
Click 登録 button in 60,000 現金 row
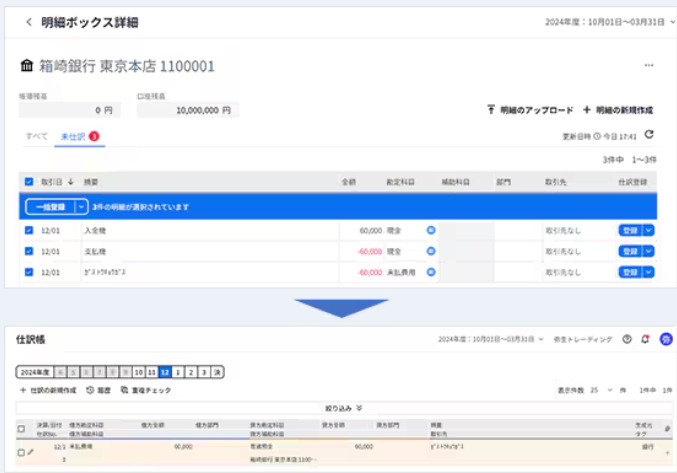click(630, 230)
